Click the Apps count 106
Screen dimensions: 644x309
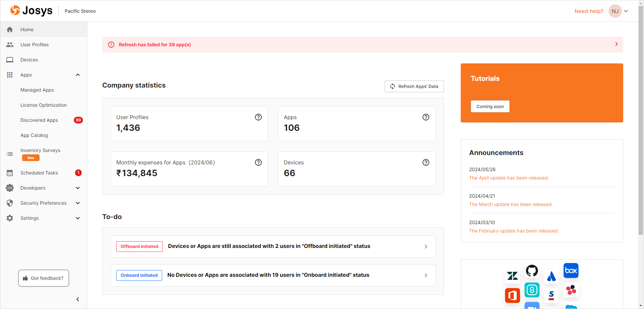(x=292, y=128)
